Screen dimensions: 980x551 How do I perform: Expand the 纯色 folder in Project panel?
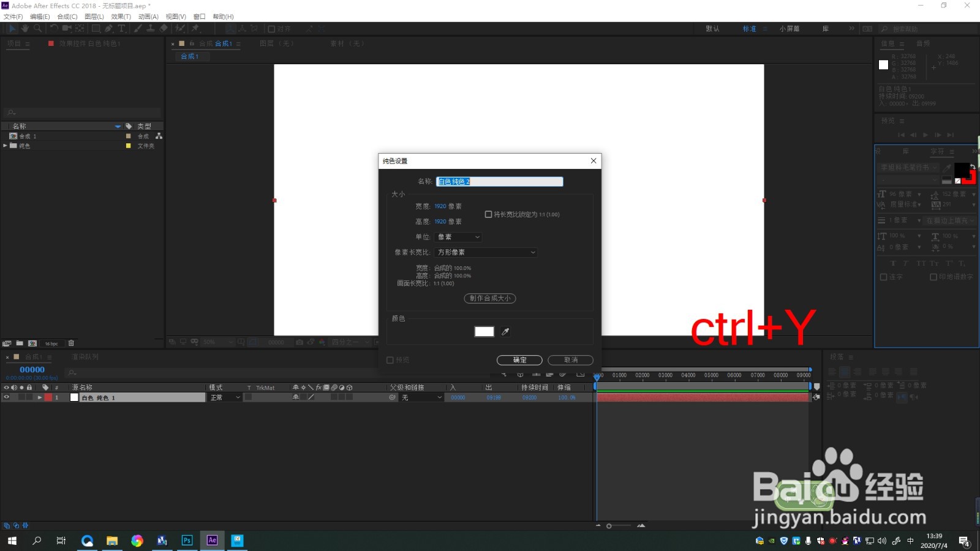pos(6,146)
